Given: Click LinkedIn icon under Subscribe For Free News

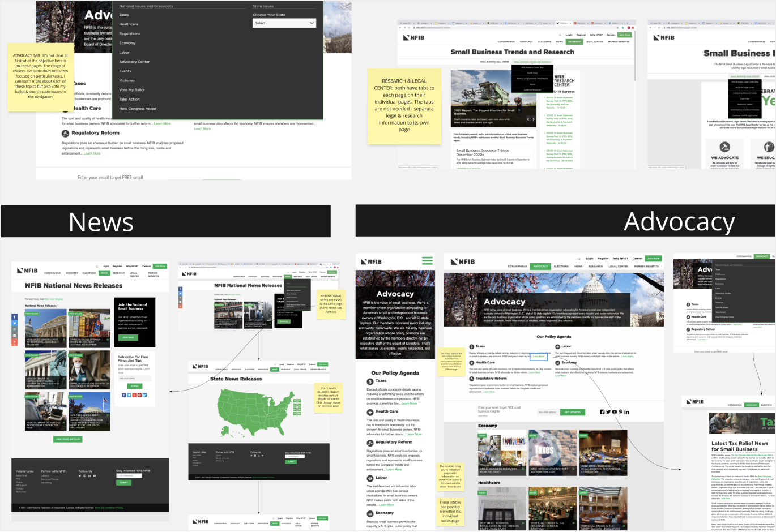Looking at the screenshot, I should click(144, 395).
